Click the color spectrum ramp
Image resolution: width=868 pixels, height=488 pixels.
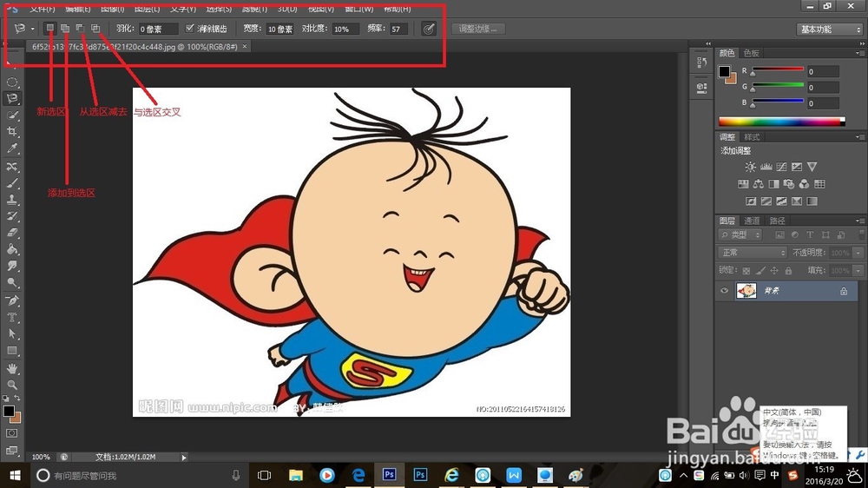781,122
